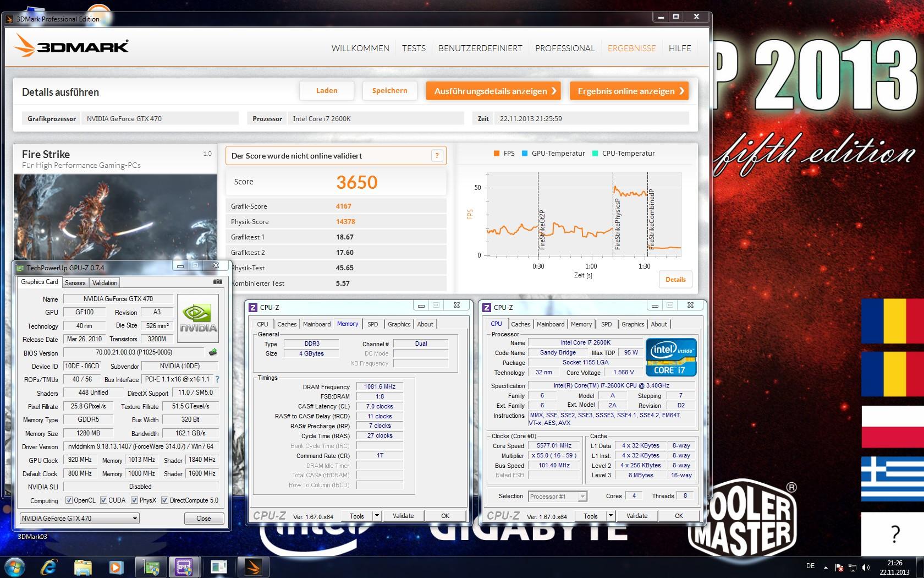This screenshot has height=578, width=924.
Task: Click the Intel Core i7 badge in CPU-Z
Action: coord(671,357)
